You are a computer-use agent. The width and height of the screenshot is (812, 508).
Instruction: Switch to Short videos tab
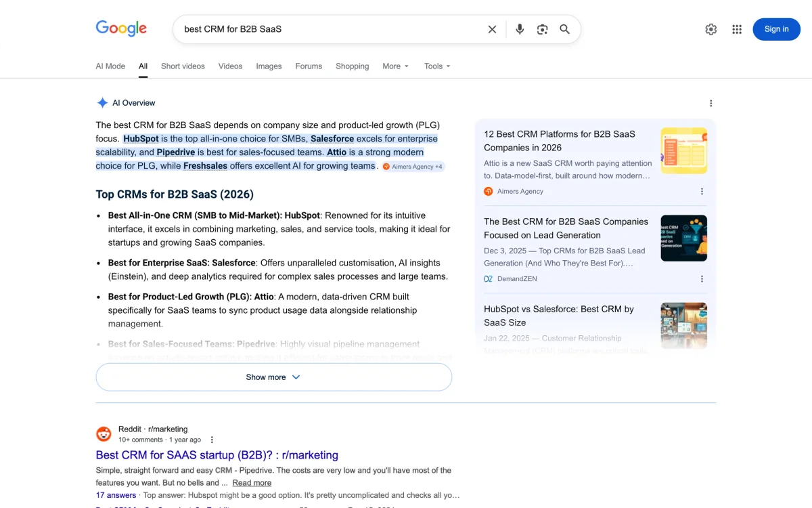coord(183,66)
